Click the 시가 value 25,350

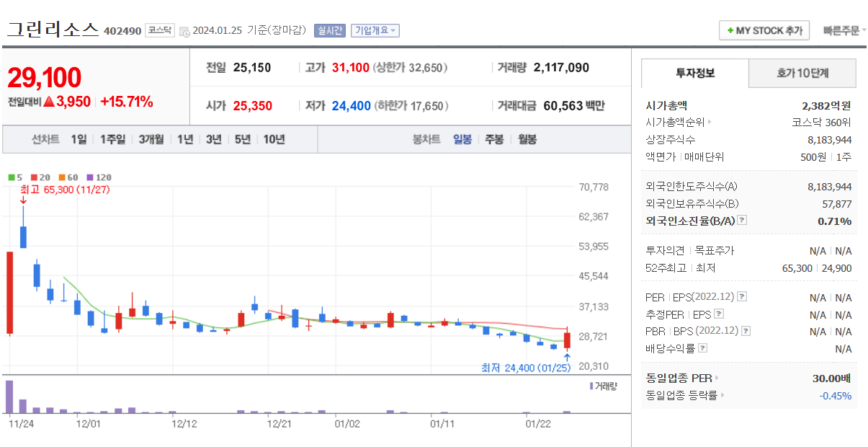(253, 106)
